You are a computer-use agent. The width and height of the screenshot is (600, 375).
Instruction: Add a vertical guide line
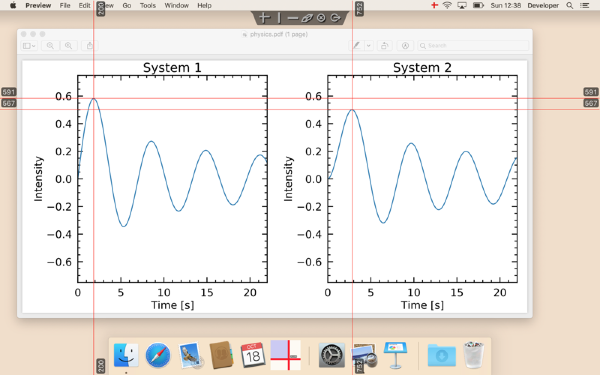tap(279, 18)
